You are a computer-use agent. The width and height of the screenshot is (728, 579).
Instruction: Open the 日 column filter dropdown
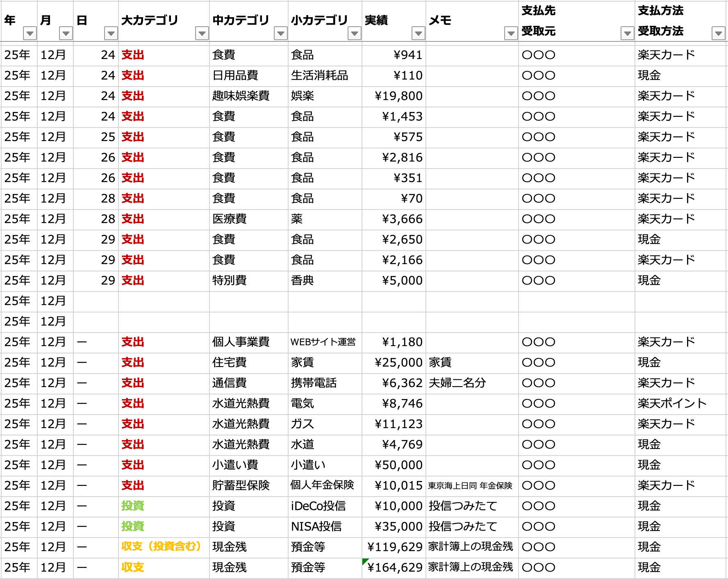111,33
